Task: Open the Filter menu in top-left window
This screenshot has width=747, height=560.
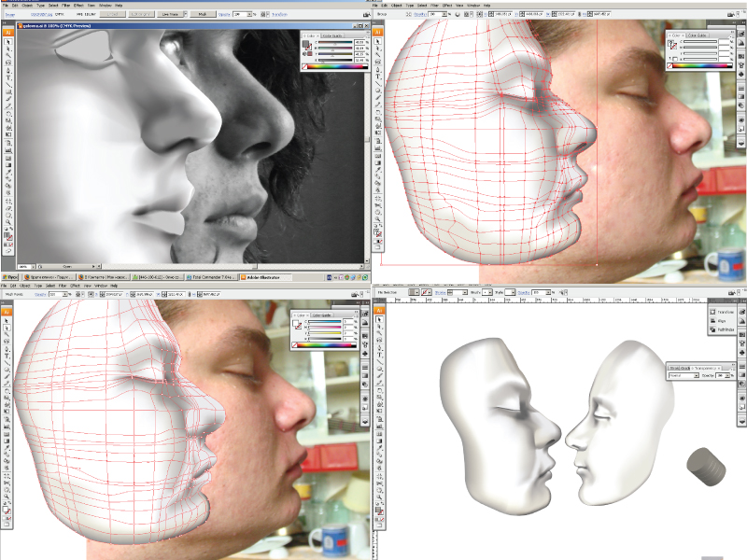Action: click(66, 5)
